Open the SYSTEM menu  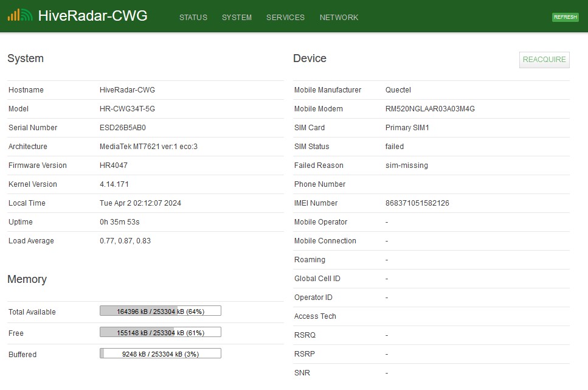coord(237,18)
